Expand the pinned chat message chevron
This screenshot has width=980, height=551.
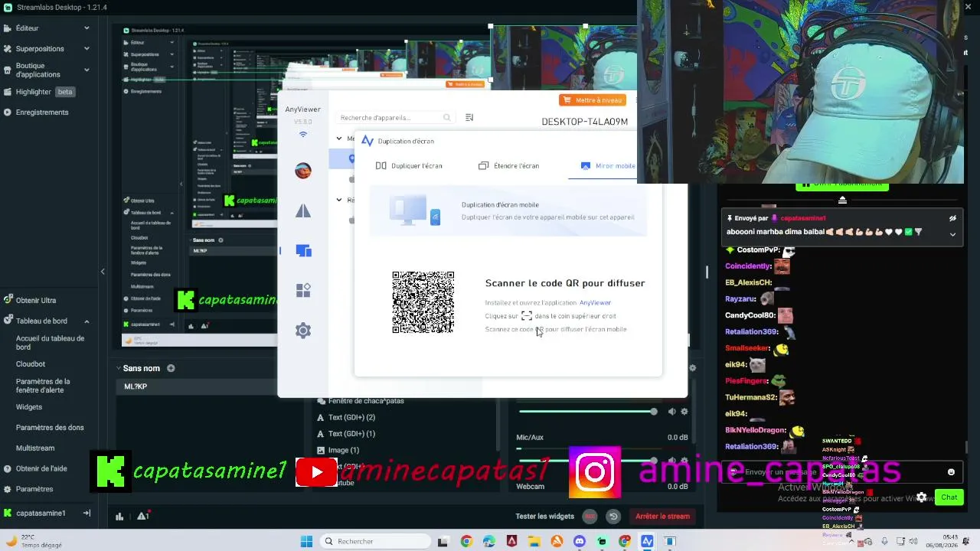coord(952,234)
